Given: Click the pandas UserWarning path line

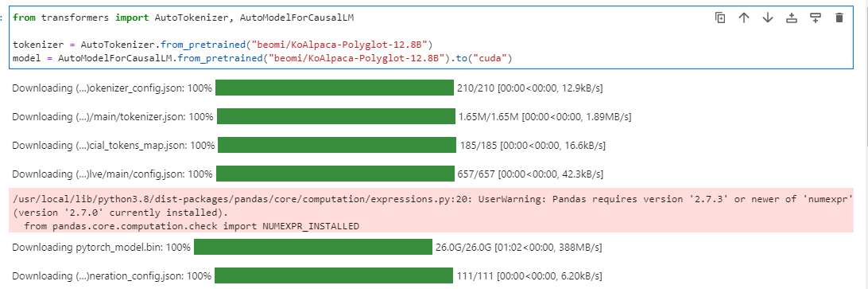Looking at the screenshot, I should tap(432, 200).
